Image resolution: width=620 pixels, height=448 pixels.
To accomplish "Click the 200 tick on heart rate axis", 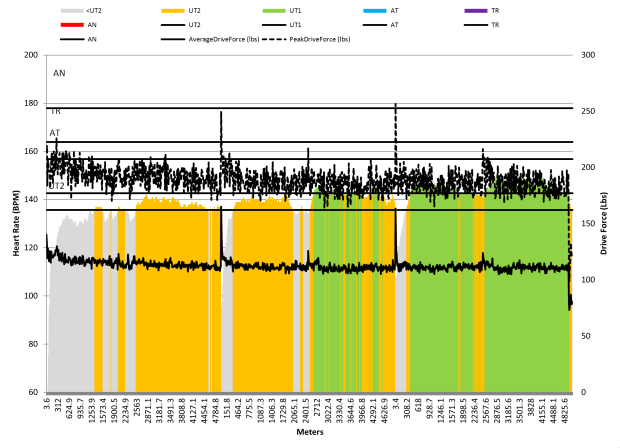I will point(31,56).
